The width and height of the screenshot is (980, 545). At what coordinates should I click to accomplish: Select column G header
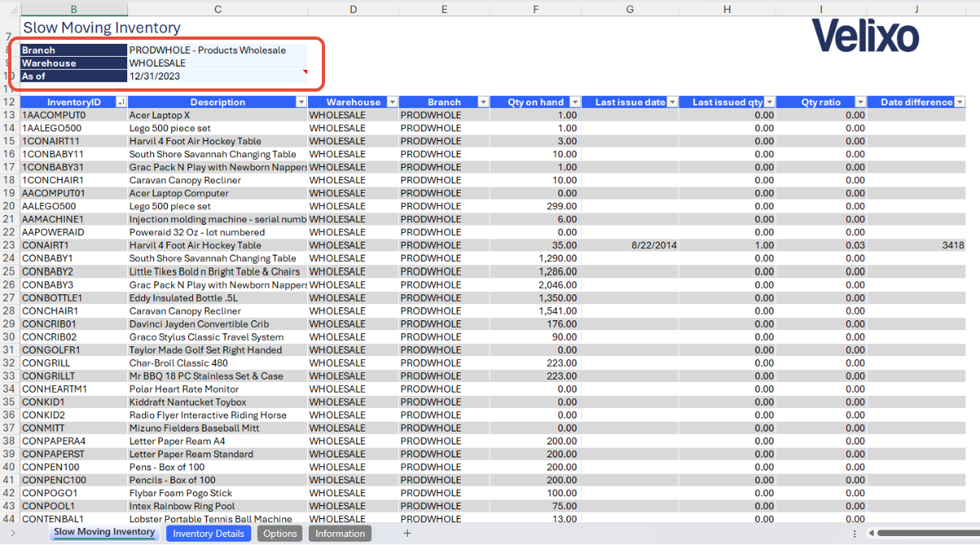(630, 9)
